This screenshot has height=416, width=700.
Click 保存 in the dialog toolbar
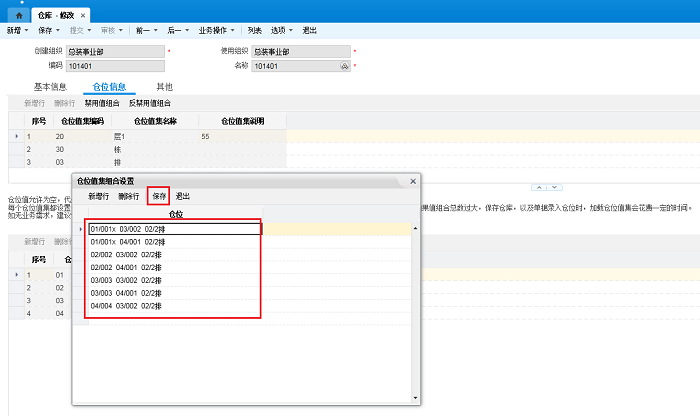(159, 196)
